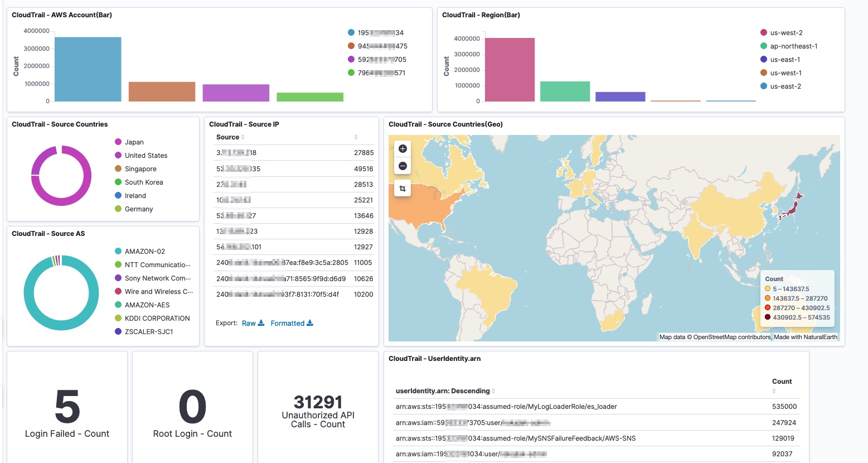
Task: Click the es_loader assumed-role table row
Action: coord(596,407)
